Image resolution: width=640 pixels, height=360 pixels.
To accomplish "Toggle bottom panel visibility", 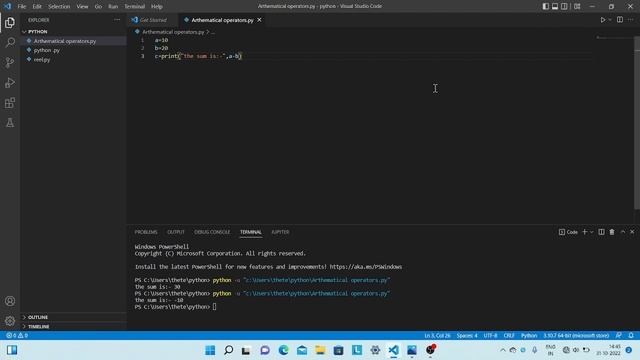I will click(555, 6).
